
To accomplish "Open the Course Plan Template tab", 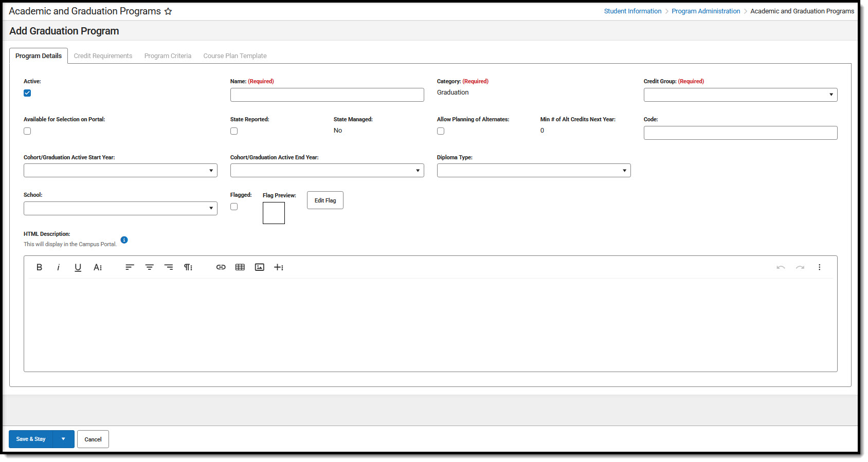I will point(235,56).
